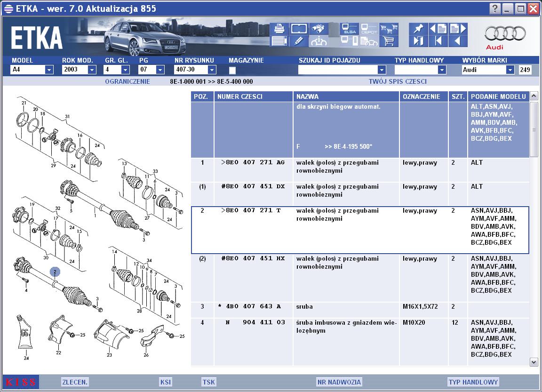
Task: Click the TWÓJ SPIS CZESCI link
Action: [398, 81]
